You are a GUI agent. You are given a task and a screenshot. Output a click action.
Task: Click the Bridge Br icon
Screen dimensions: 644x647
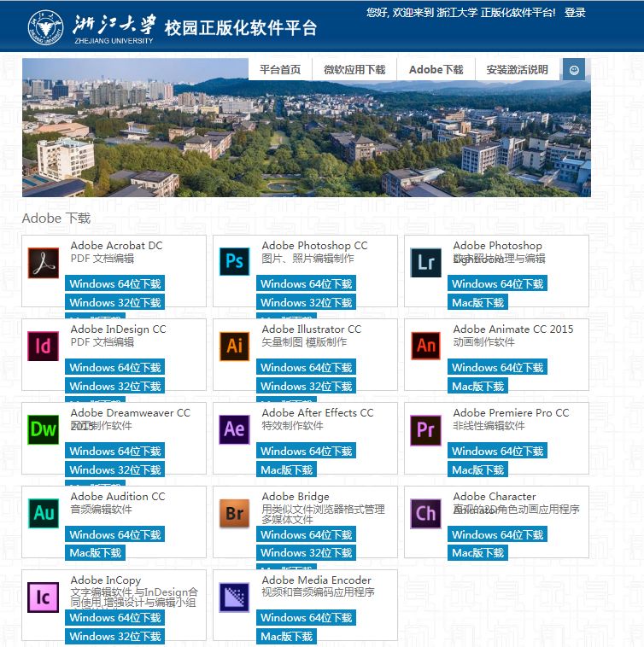[x=235, y=514]
